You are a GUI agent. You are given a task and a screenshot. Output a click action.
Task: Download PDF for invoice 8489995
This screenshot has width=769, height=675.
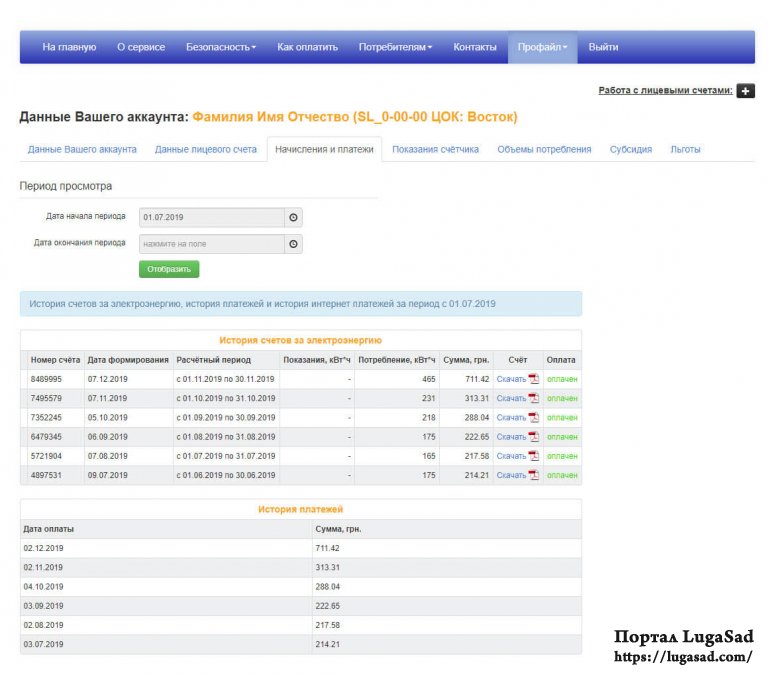534,379
